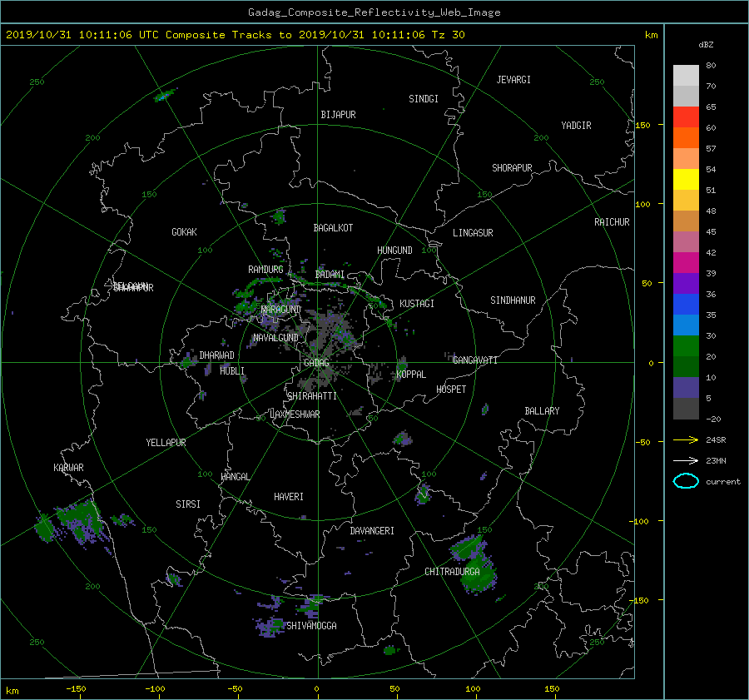Click the HANGAL city label
The width and height of the screenshot is (749, 700).
tap(235, 477)
